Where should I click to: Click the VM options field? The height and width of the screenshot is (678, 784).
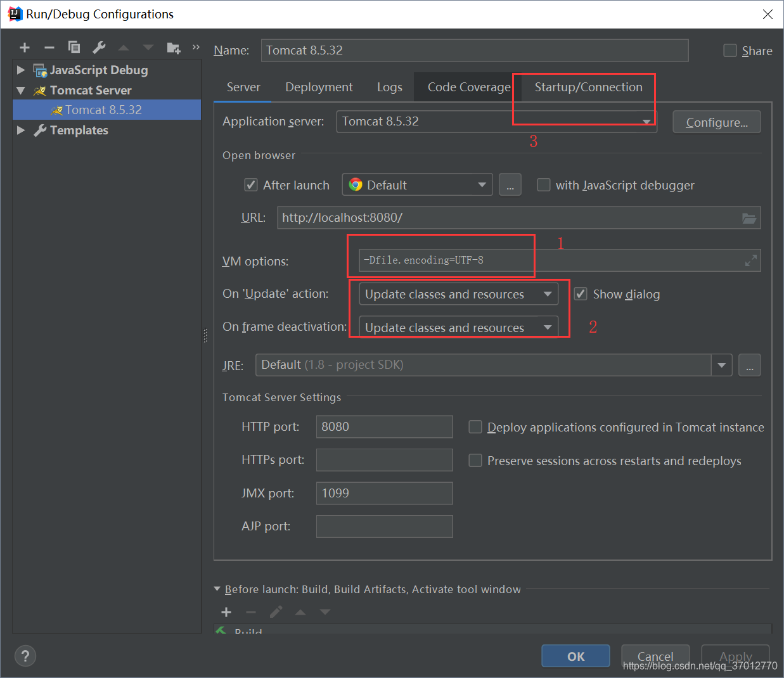tap(560, 260)
